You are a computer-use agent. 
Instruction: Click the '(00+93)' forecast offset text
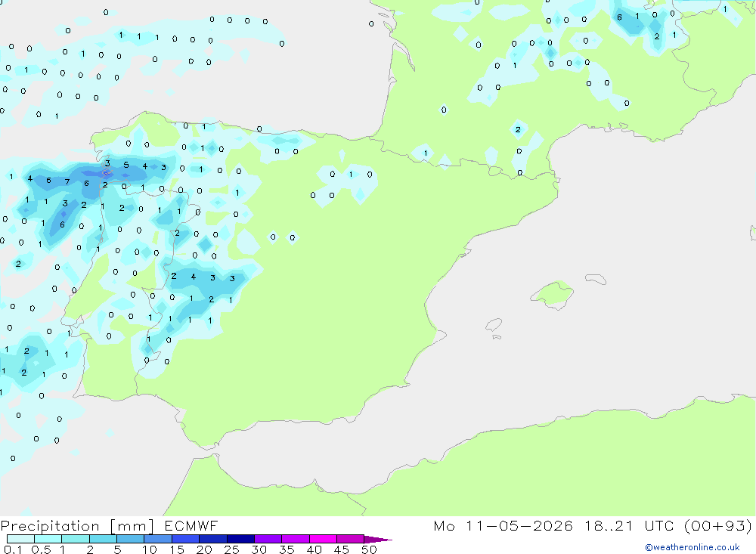pos(718,526)
